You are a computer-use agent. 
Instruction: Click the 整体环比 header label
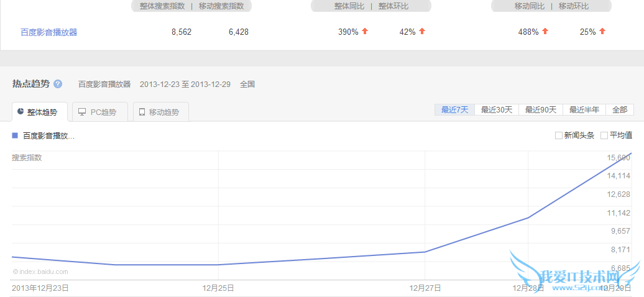[x=393, y=6]
